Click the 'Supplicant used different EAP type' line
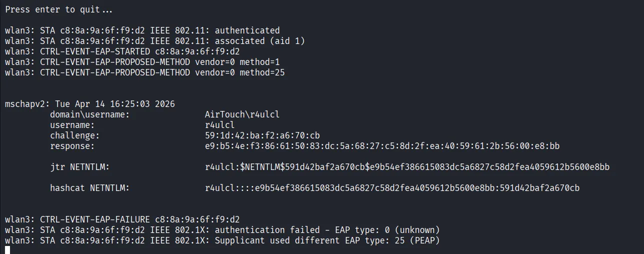Viewport: 644px width, 254px height. click(x=222, y=240)
